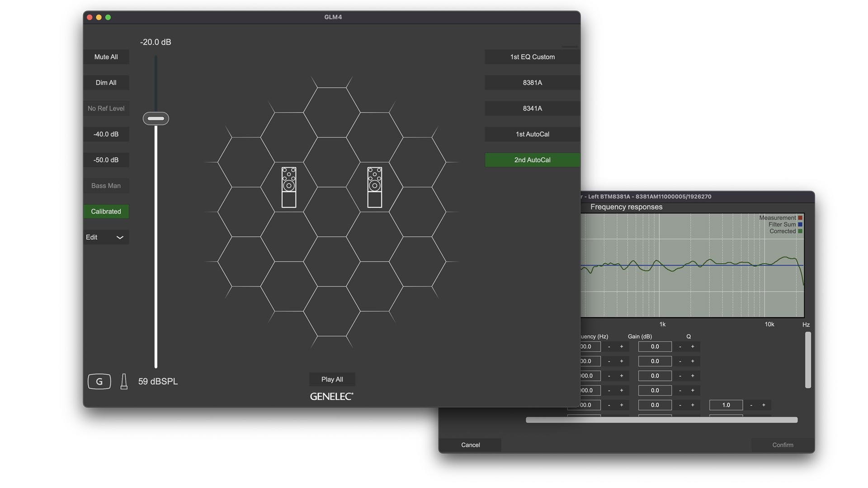Switch to the 2nd AutoCal group

[532, 160]
